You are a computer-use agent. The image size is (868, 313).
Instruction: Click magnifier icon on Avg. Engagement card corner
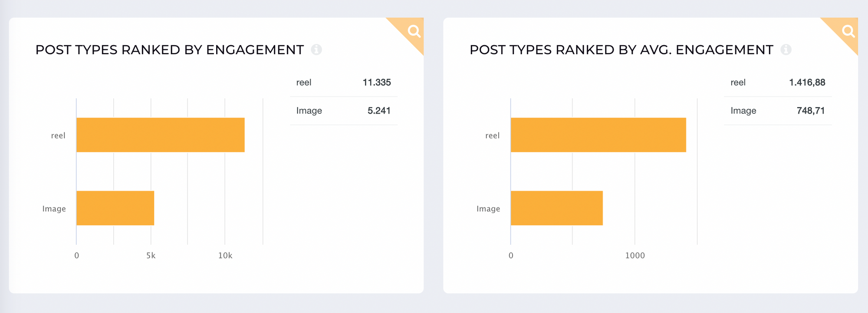pyautogui.click(x=848, y=31)
